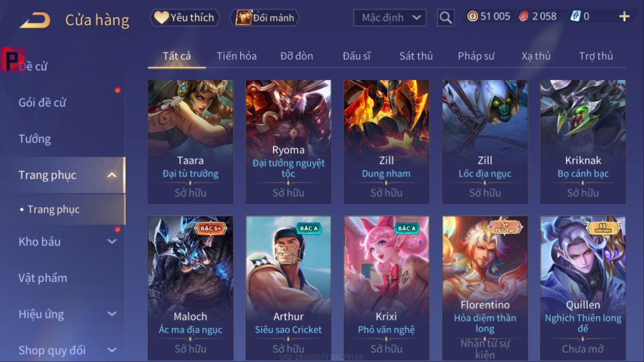Select Florentino Hỏa diệm thần long skin

[485, 288]
